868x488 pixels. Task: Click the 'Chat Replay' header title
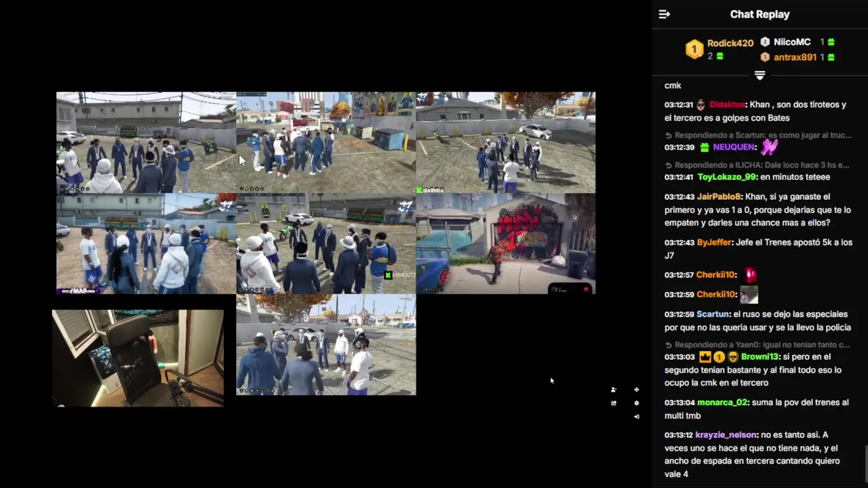[759, 14]
